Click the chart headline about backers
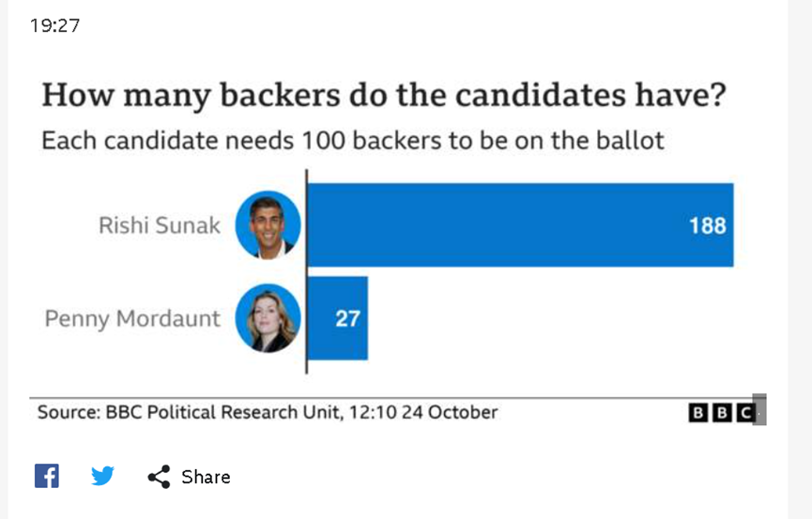The height and width of the screenshot is (519, 812). (384, 96)
